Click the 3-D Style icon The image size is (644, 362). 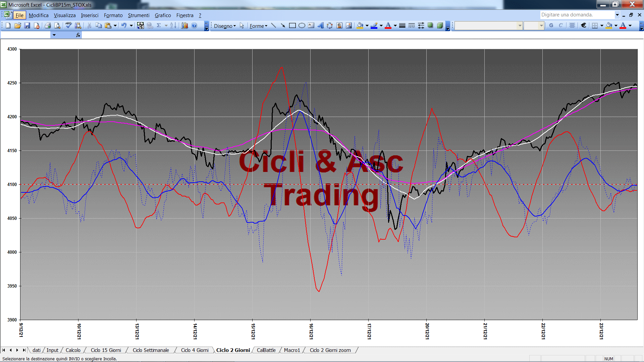[x=440, y=25]
